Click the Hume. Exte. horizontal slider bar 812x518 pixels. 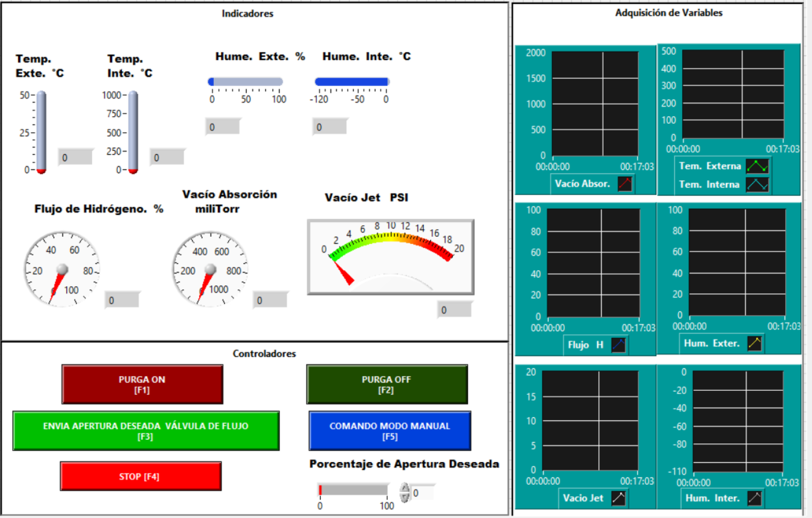pyautogui.click(x=245, y=82)
